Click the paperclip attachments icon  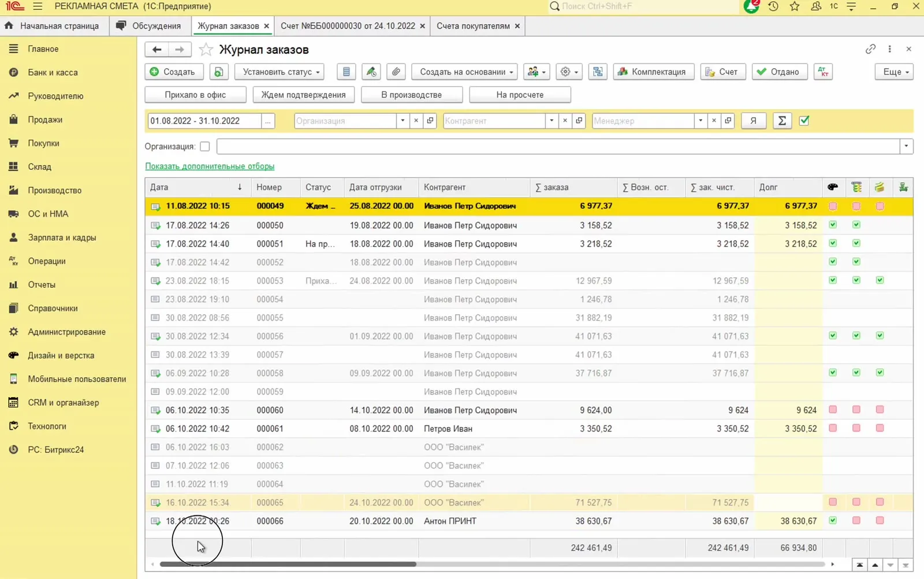pyautogui.click(x=396, y=72)
